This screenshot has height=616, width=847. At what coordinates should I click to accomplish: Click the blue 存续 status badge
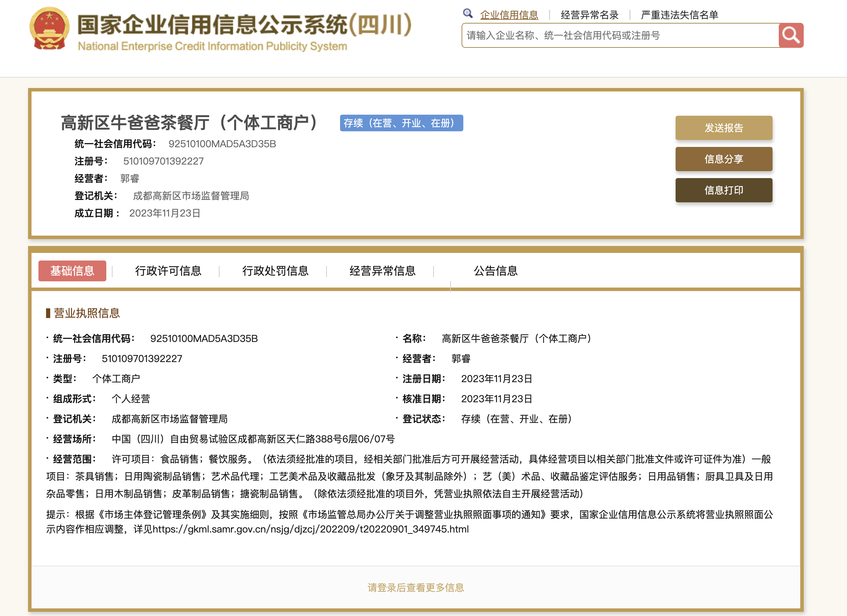(401, 123)
